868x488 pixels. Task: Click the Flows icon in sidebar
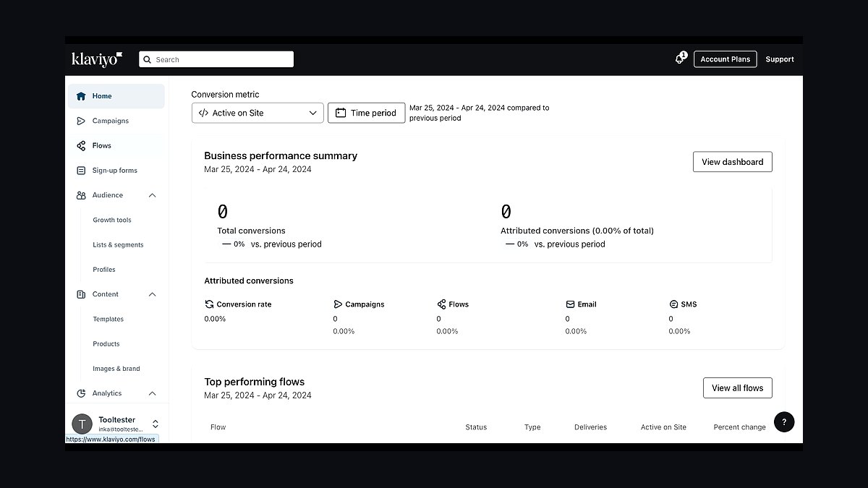[x=81, y=145]
